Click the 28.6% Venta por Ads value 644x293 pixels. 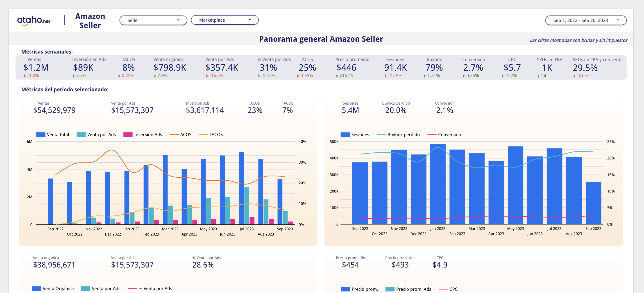203,265
